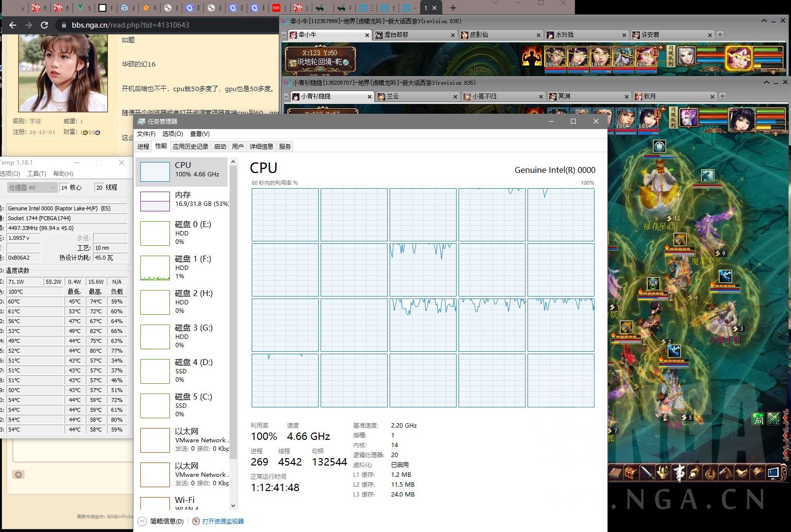The width and height of the screenshot is (791, 532).
Task: Switch to the 进程 tab in Task Manager
Action: [143, 146]
